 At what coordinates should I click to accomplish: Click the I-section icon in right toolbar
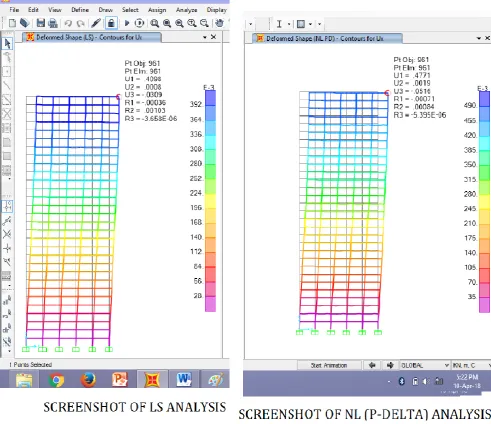click(x=279, y=24)
